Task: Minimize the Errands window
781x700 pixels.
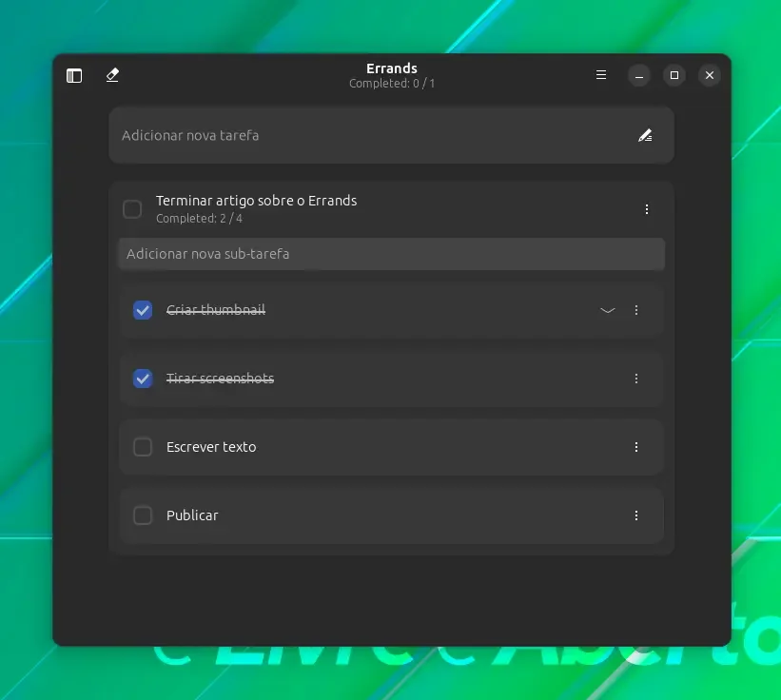Action: tap(639, 75)
